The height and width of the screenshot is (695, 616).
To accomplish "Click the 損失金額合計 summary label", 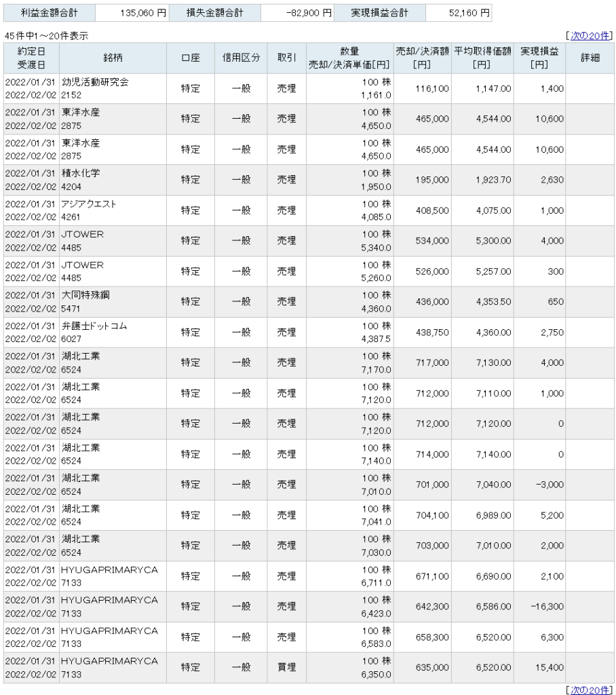I will click(215, 13).
